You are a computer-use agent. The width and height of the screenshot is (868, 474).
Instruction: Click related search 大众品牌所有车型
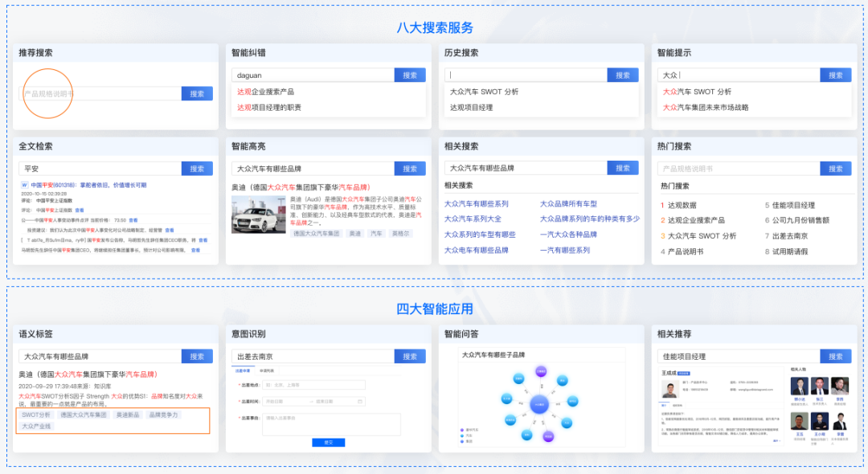[568, 204]
